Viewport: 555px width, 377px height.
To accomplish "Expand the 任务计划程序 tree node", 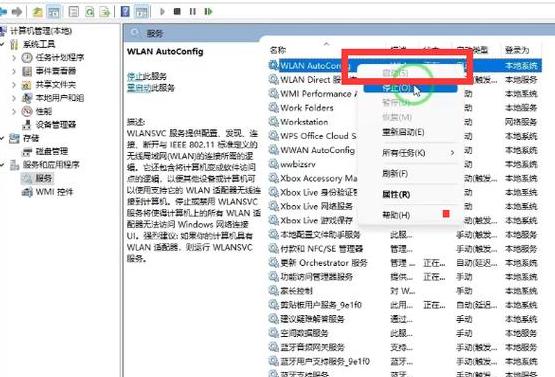I will [14, 57].
